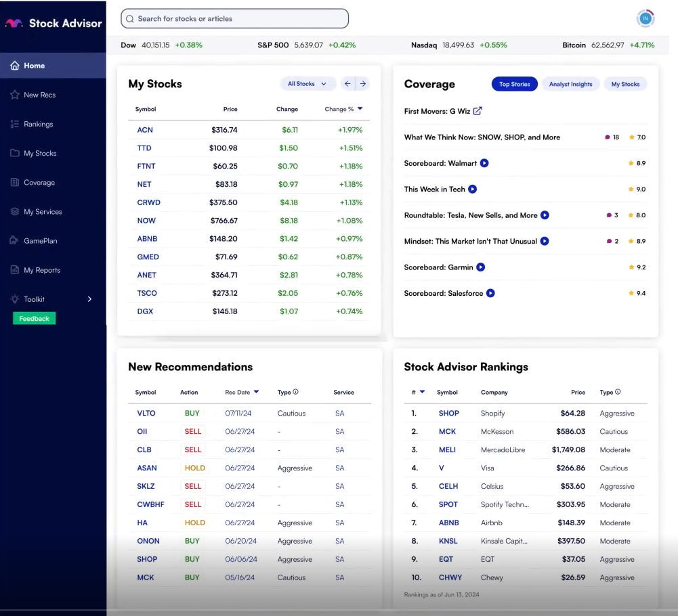Screen dimensions: 678x616
Task: Click the green Feedback button
Action: 33,317
